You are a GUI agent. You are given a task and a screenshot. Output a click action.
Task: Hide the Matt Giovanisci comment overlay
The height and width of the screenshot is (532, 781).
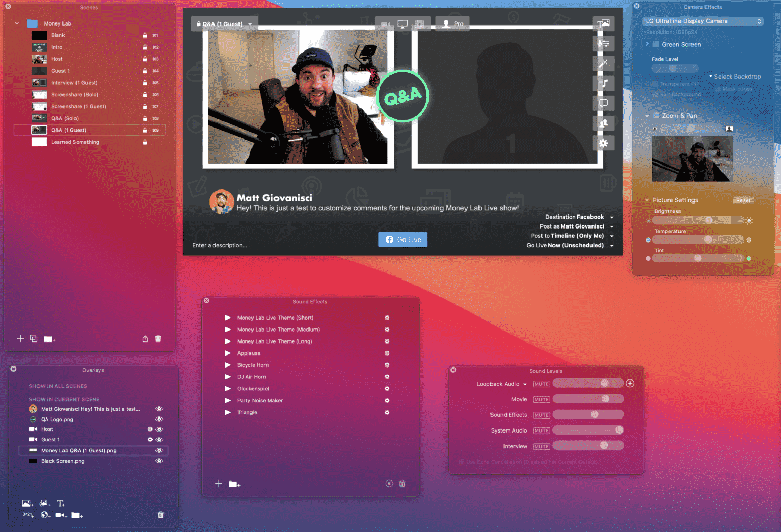(x=159, y=409)
